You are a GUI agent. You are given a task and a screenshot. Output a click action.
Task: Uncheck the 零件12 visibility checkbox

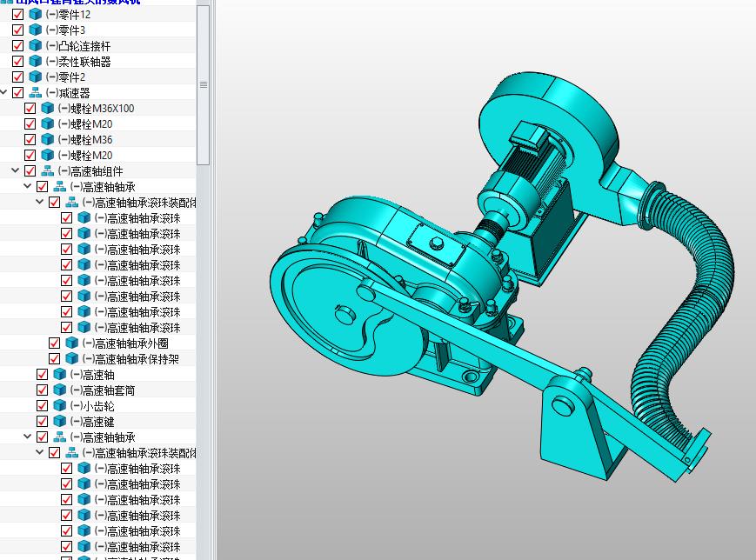pos(18,15)
